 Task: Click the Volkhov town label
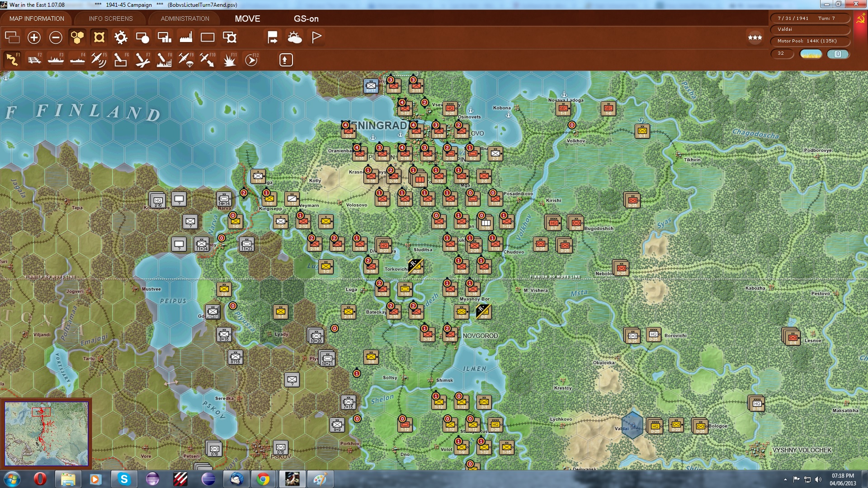pyautogui.click(x=576, y=141)
